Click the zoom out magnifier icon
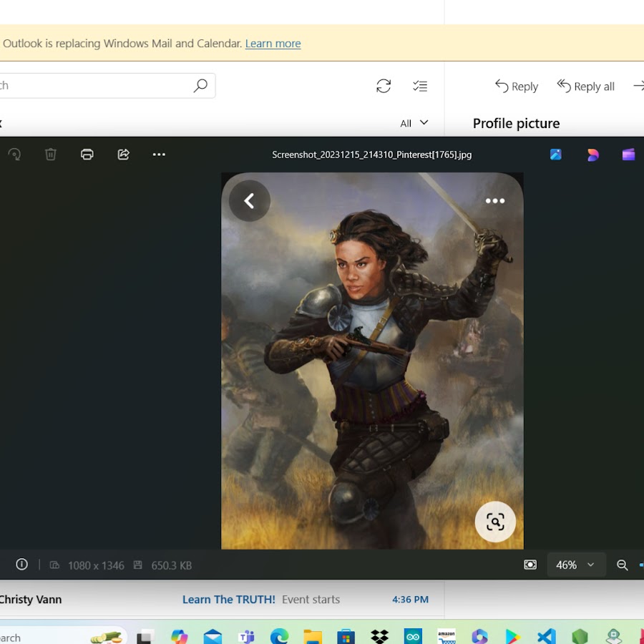Screen dimensions: 644x644 (x=622, y=565)
